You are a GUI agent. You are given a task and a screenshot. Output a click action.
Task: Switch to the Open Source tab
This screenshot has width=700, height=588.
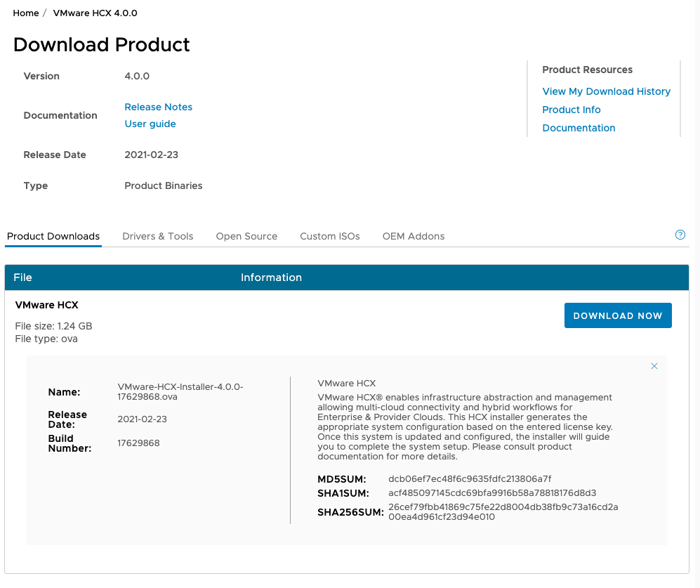tap(246, 236)
